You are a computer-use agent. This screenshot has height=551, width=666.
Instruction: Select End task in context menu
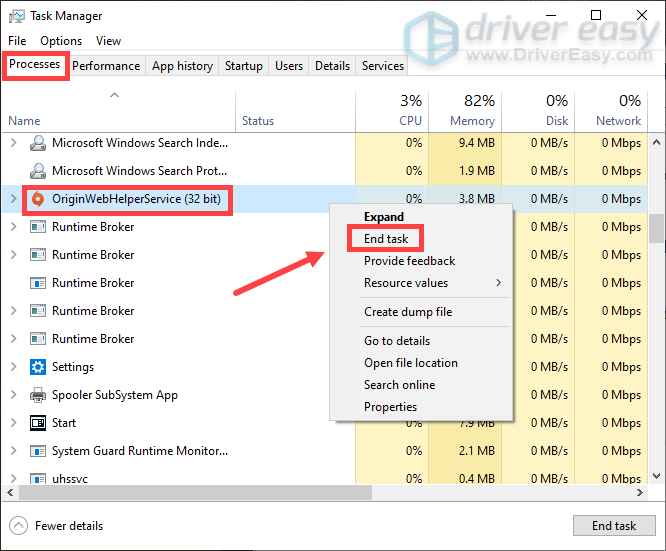click(x=385, y=239)
